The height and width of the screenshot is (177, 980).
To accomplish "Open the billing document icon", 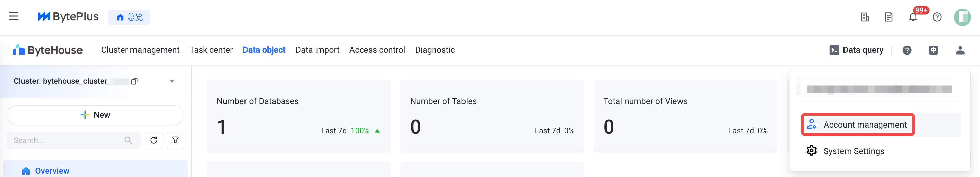I will point(889,17).
